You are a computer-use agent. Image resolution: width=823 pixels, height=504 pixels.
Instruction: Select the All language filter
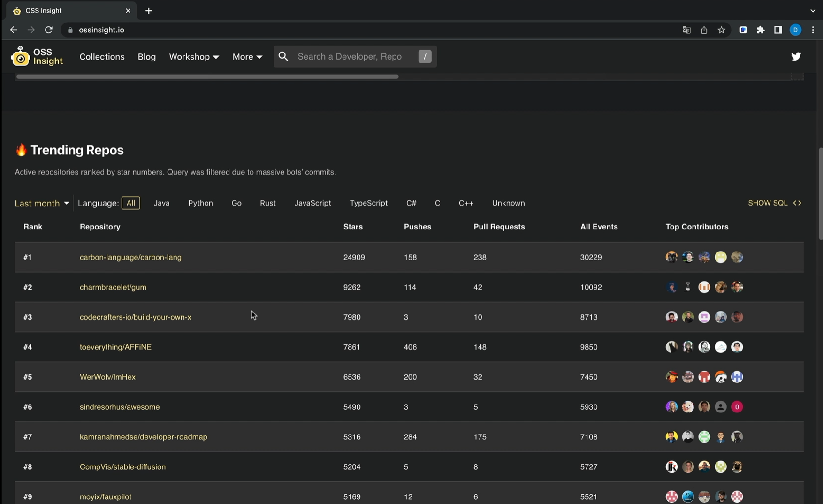pyautogui.click(x=130, y=203)
